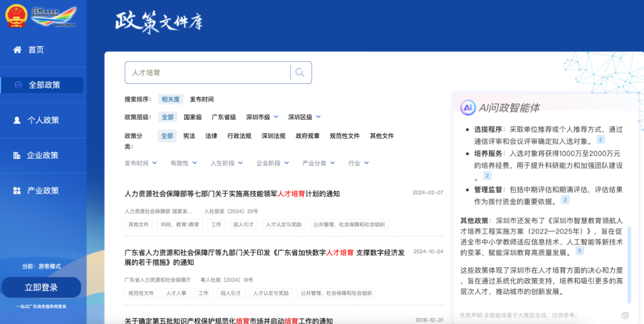Viewport: 644px width, 324px height.
Task: Click the 企业政策 building icon
Action: pos(17,156)
